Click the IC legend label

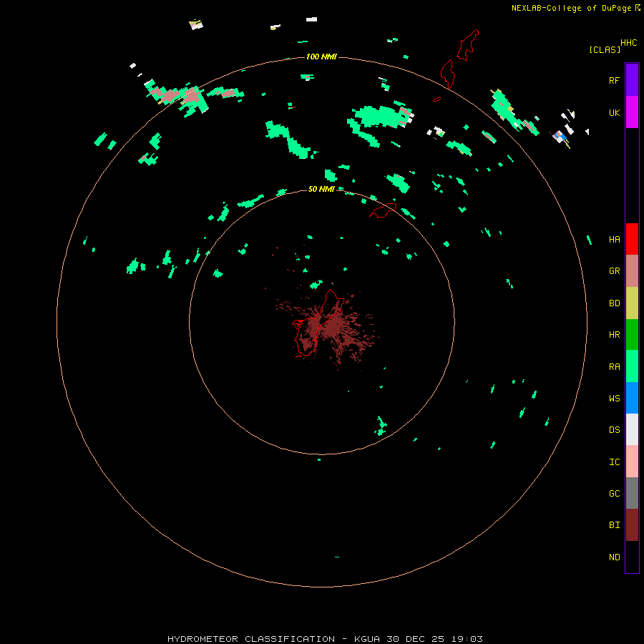coord(614,462)
